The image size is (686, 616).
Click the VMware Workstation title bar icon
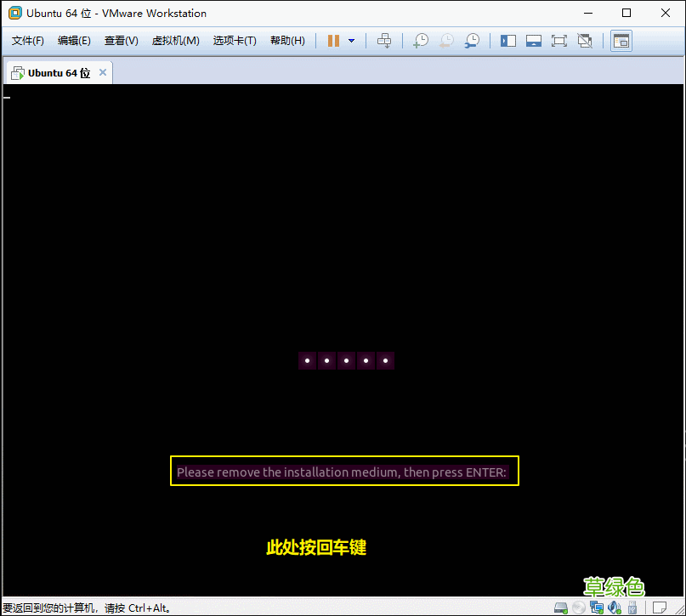(x=14, y=13)
